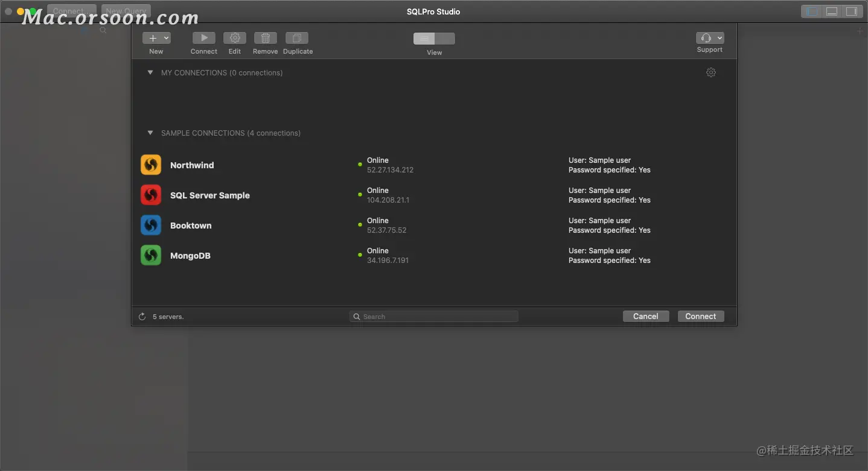Click 'User: Sample user' text in Northwind row
Viewport: 868px width, 471px height.
click(x=599, y=160)
